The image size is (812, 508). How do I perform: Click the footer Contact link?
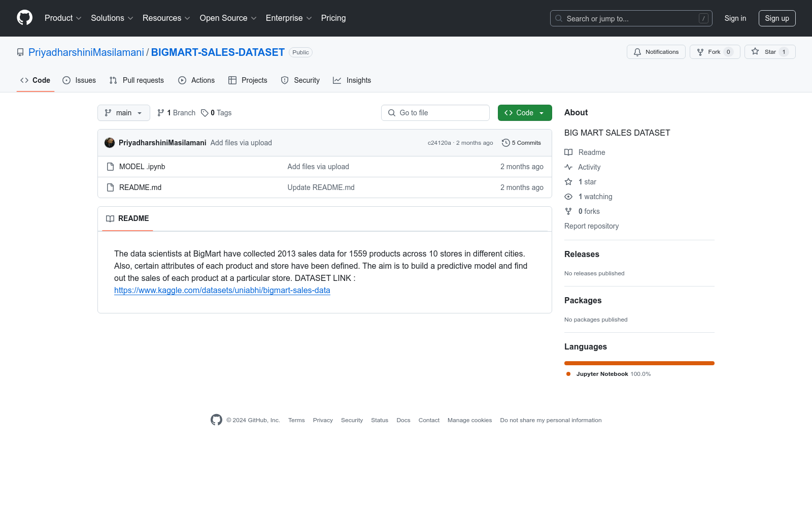point(429,420)
